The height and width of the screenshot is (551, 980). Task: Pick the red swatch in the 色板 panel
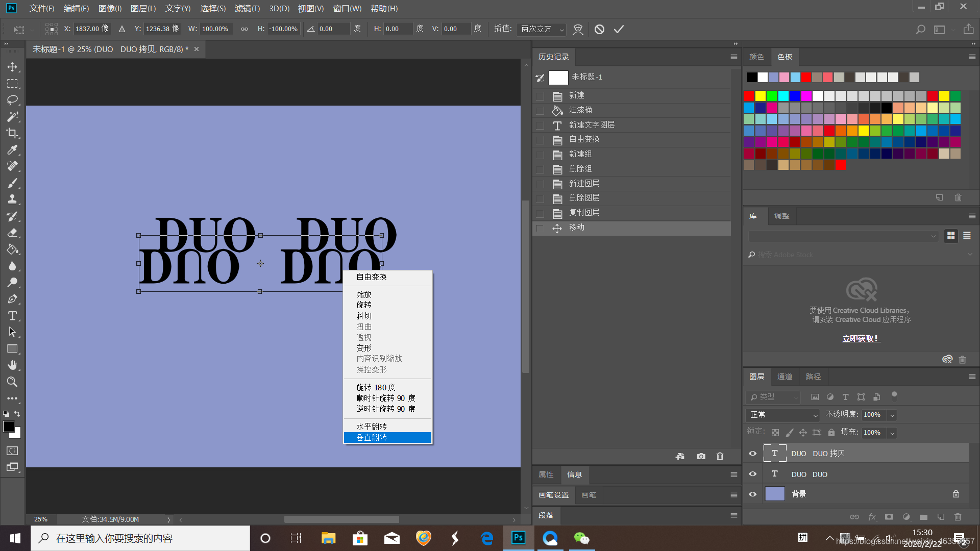(x=749, y=96)
